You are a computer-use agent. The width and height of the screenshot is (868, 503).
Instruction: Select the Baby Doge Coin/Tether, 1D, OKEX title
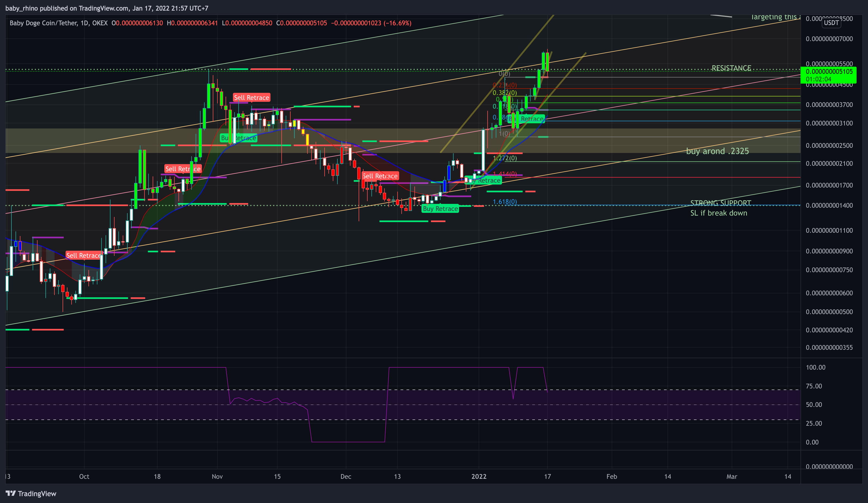(59, 23)
